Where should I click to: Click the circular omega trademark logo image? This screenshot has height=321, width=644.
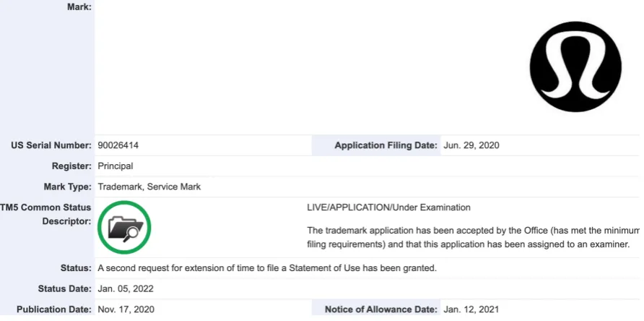pyautogui.click(x=575, y=67)
